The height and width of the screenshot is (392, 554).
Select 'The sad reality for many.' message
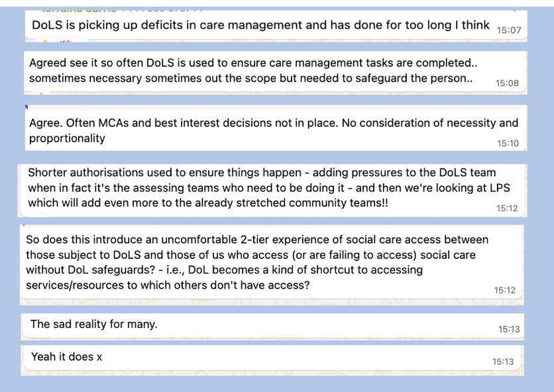[94, 324]
